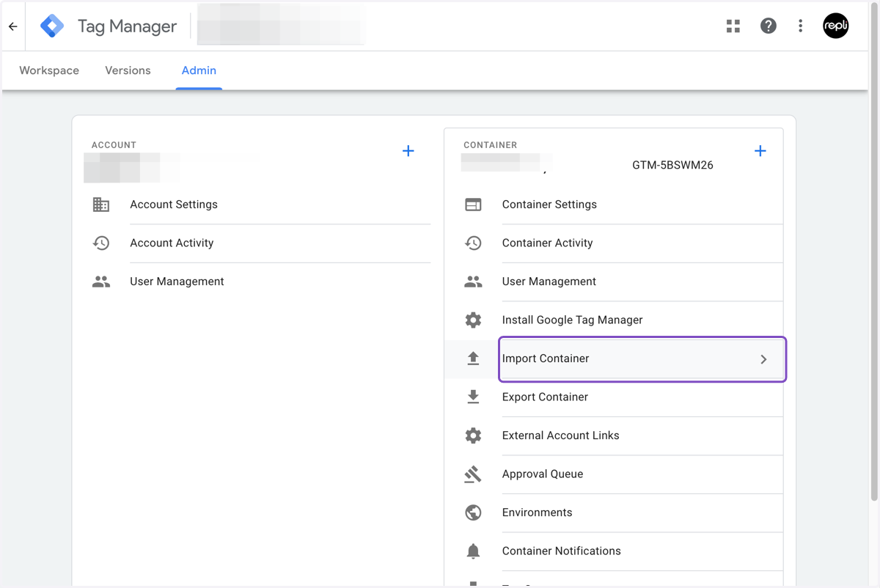Image resolution: width=880 pixels, height=588 pixels.
Task: Open the Google apps grid icon
Action: 733,26
